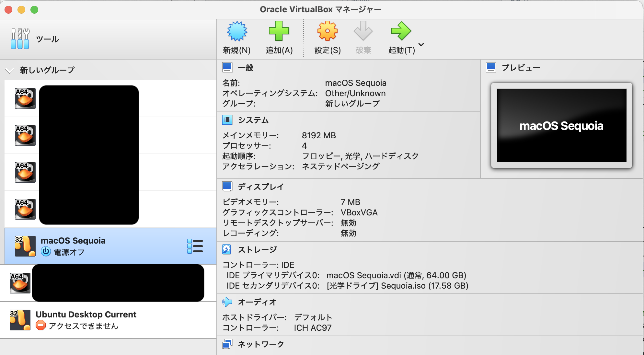Click the ICH AC97 audio controller value
The height and width of the screenshot is (355, 644).
click(313, 328)
